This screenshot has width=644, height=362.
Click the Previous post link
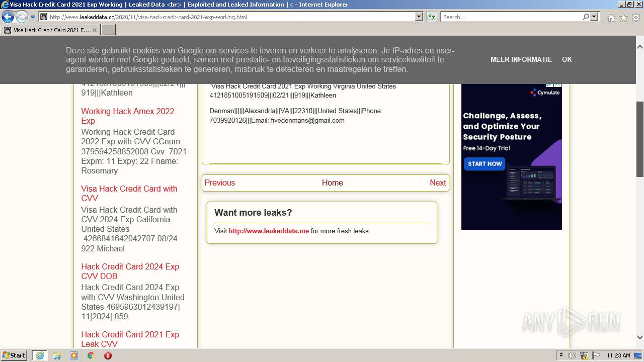pyautogui.click(x=219, y=183)
